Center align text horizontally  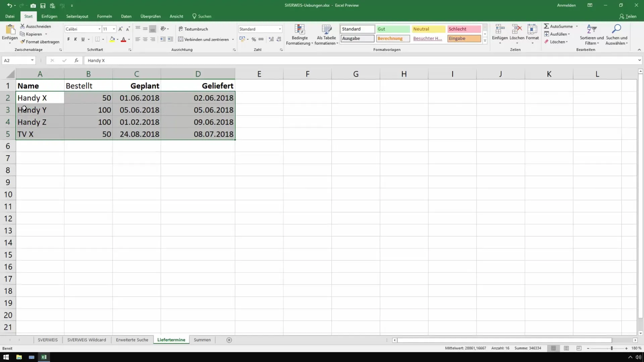[145, 39]
